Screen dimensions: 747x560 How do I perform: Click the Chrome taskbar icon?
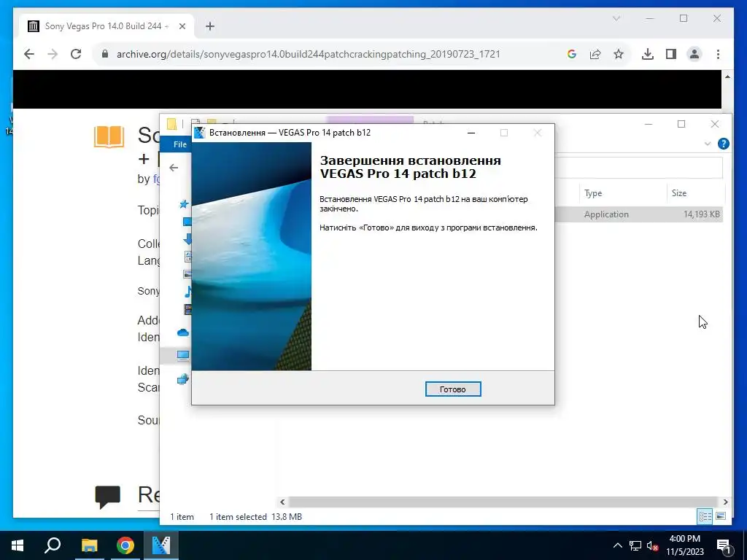(x=125, y=545)
